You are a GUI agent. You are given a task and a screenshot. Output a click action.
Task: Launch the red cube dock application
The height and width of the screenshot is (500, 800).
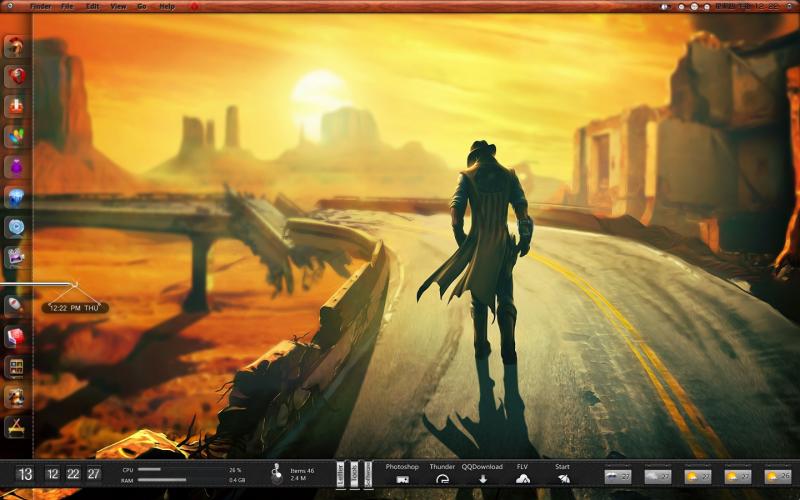pos(16,336)
